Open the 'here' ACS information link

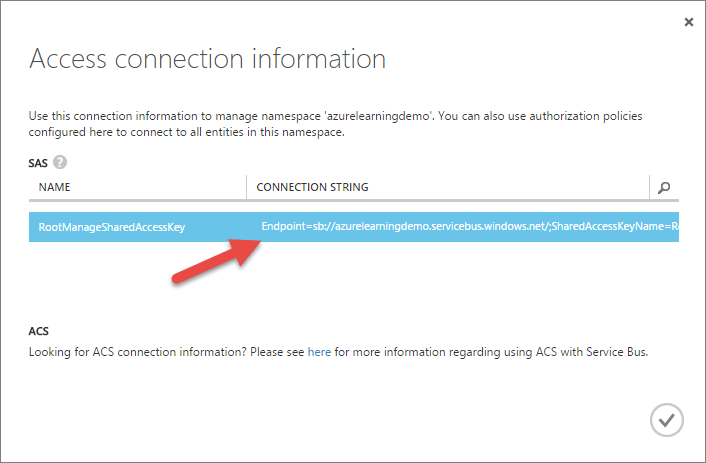pyautogui.click(x=319, y=352)
